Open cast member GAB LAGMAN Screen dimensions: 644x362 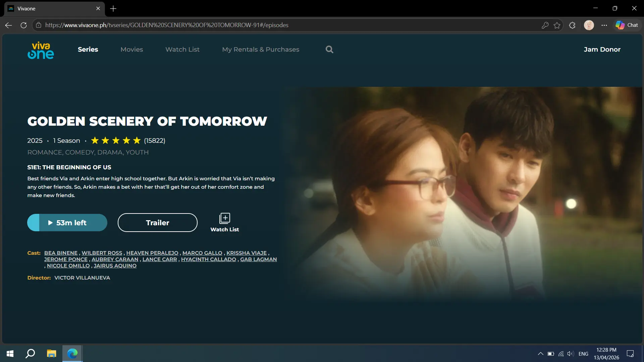259,259
